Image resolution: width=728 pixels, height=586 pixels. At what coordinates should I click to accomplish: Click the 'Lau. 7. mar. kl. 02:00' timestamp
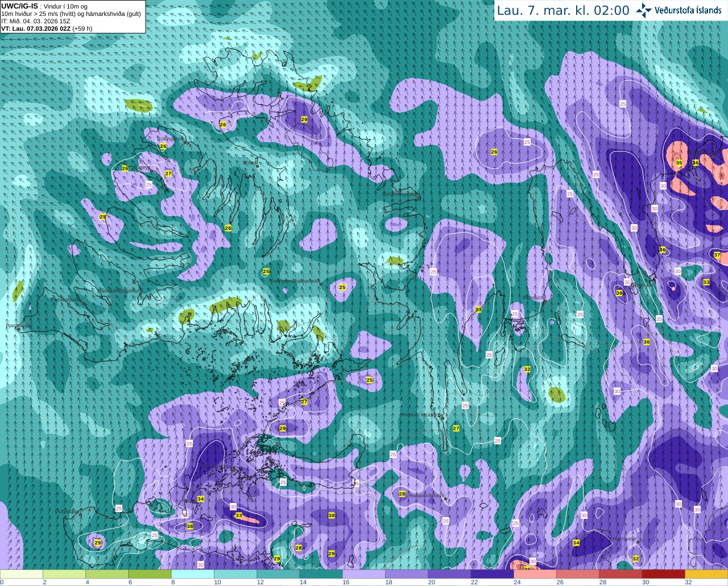tap(563, 10)
